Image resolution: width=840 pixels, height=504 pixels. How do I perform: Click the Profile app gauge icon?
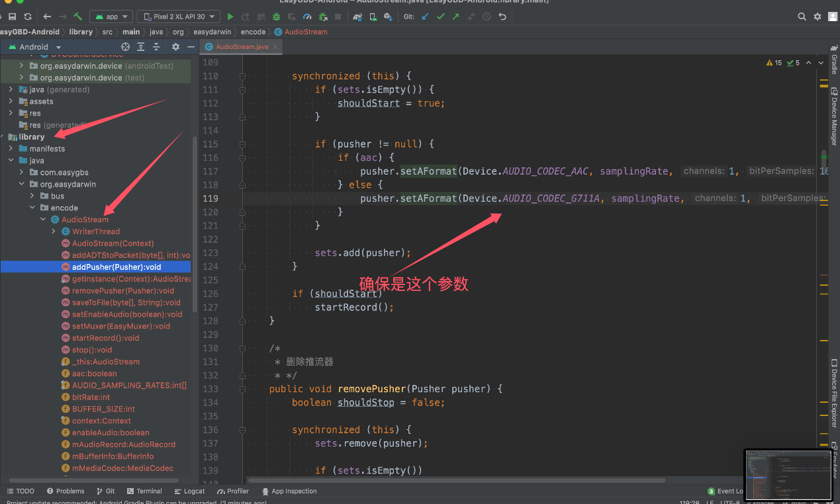pos(307,17)
